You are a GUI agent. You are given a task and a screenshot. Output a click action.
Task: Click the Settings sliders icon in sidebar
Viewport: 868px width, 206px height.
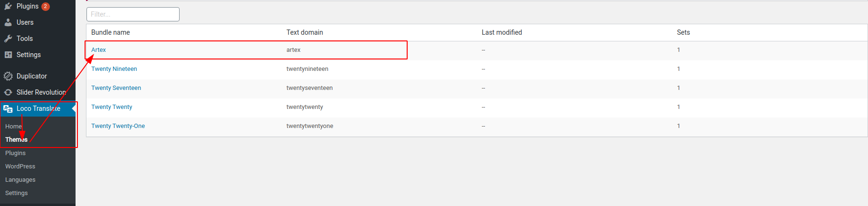[x=8, y=55]
